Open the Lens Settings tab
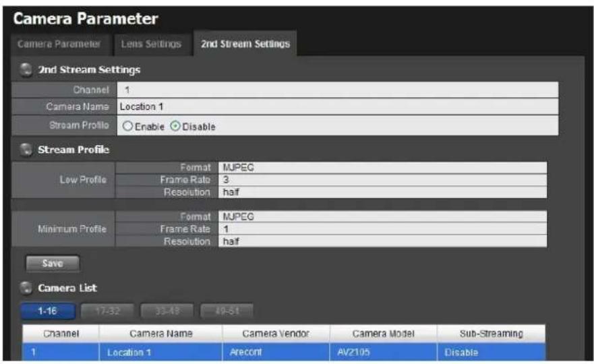 tap(151, 44)
